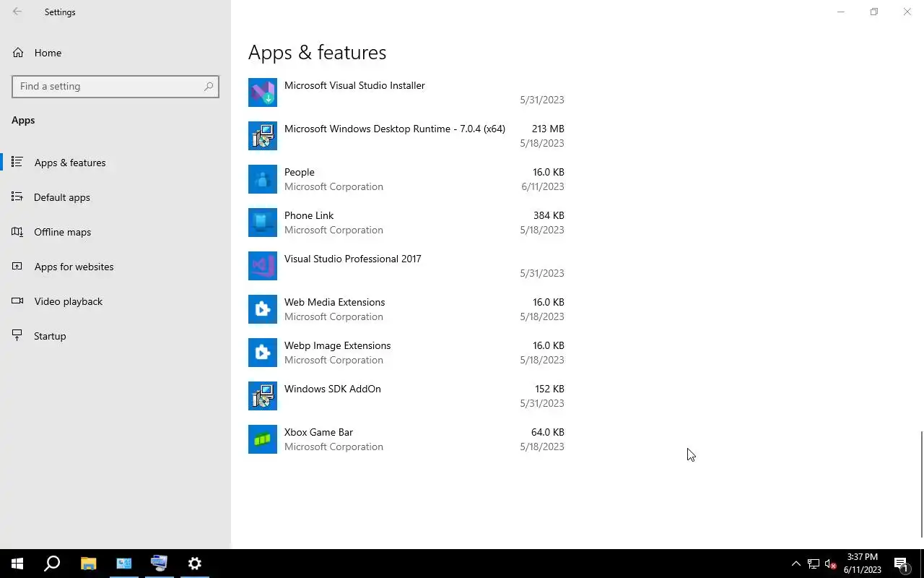Select the Webp Image Extensions name

click(x=337, y=345)
